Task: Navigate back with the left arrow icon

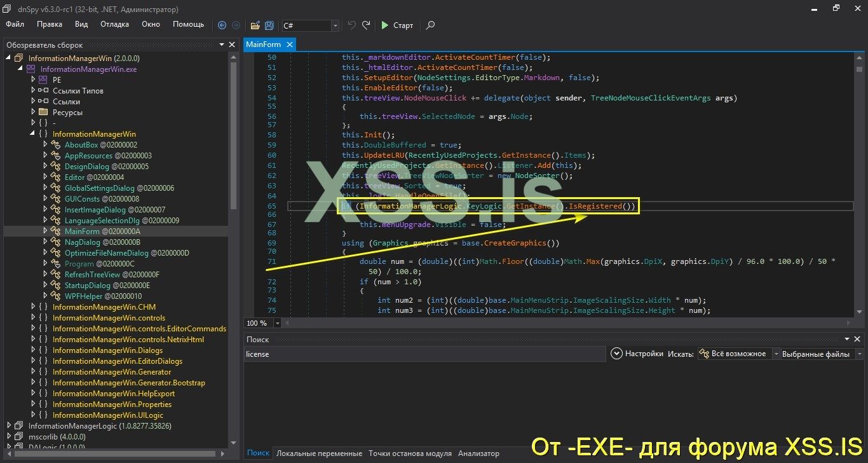Action: pos(222,25)
